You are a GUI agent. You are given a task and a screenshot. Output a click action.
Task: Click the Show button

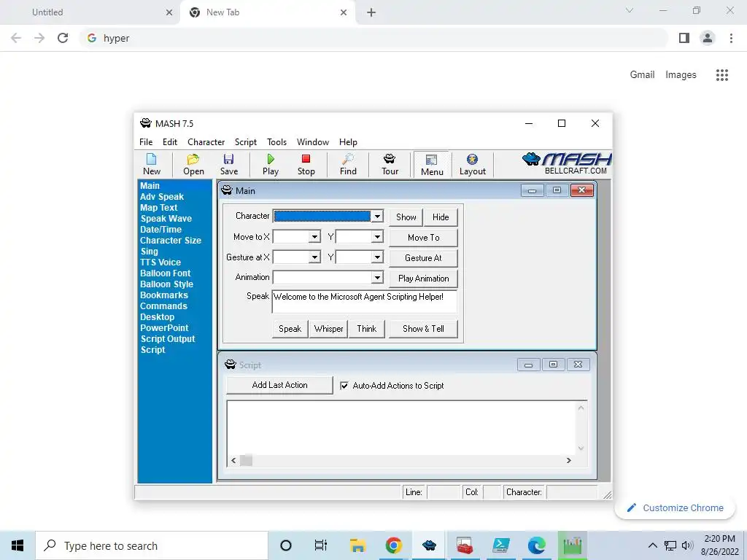(406, 217)
